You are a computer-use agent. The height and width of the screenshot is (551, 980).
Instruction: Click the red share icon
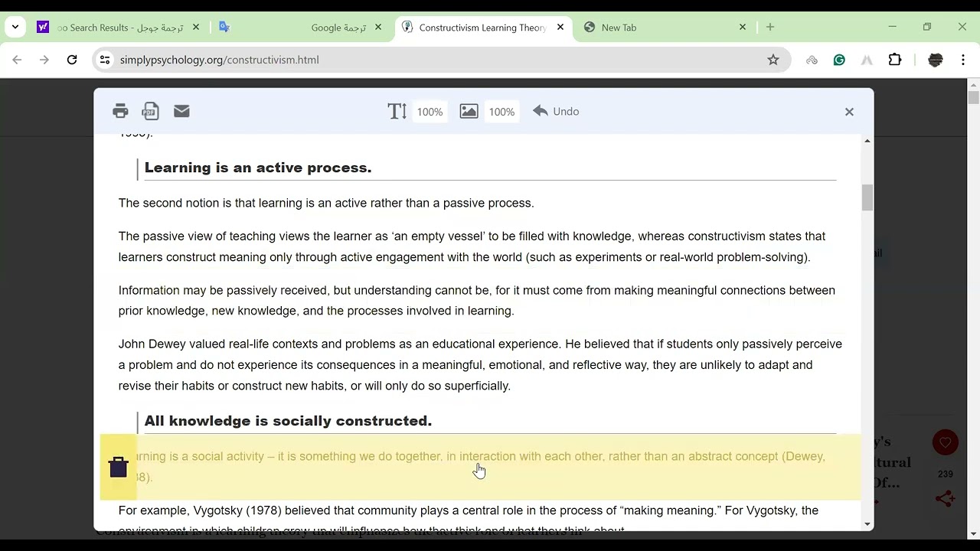[946, 499]
